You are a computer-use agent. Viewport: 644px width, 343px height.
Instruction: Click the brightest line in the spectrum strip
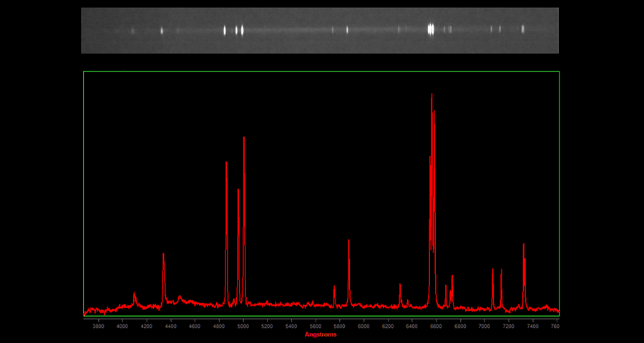(x=431, y=29)
